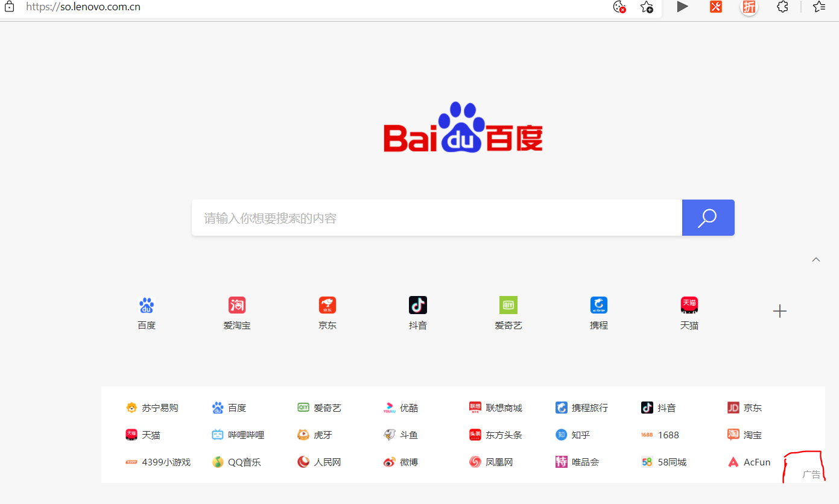
Task: Click the Baidu 百度 logo
Action: pos(463,127)
